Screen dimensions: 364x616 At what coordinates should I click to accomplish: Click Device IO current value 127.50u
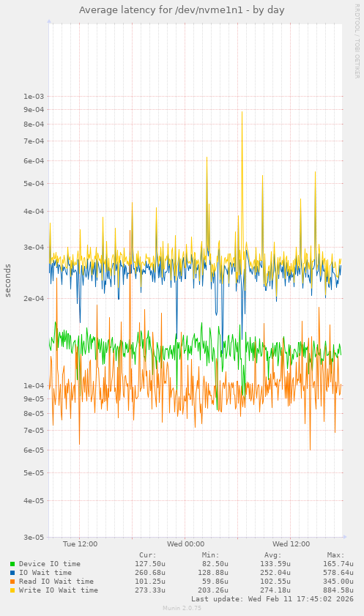coord(150,564)
